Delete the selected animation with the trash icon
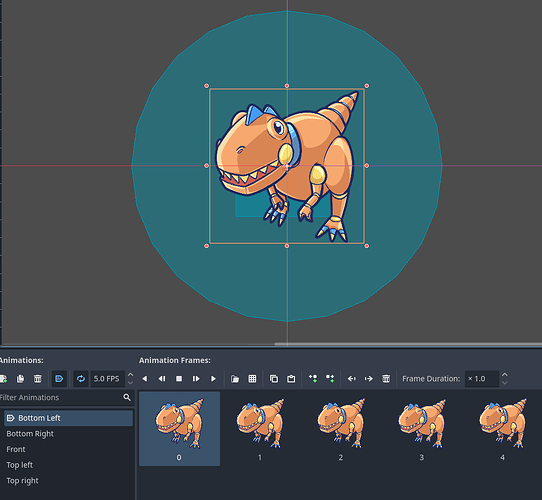The width and height of the screenshot is (542, 500). tap(38, 379)
